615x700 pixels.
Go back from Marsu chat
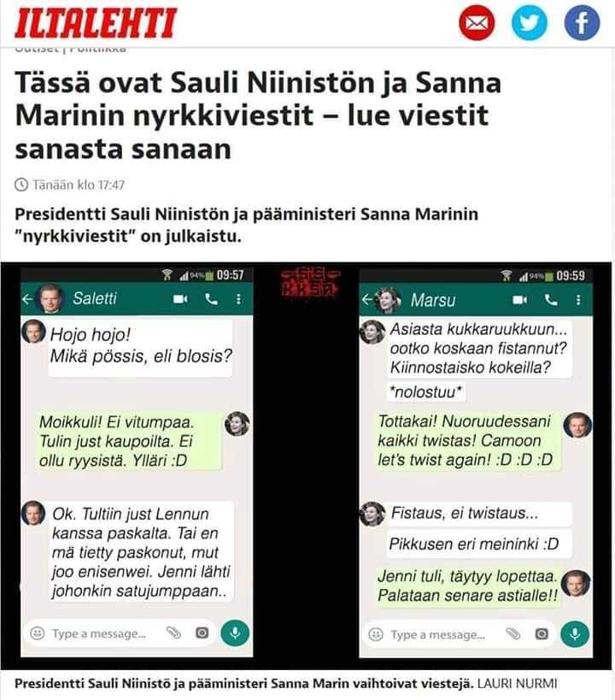click(366, 299)
